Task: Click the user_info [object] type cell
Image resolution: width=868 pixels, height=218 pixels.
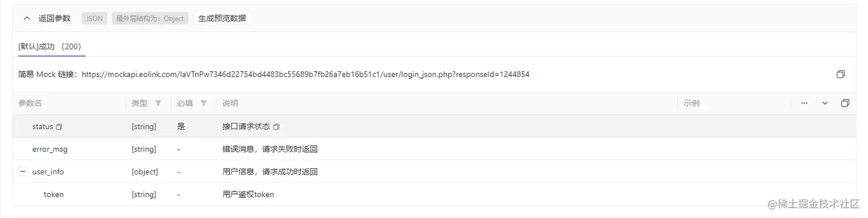Action: pyautogui.click(x=145, y=172)
